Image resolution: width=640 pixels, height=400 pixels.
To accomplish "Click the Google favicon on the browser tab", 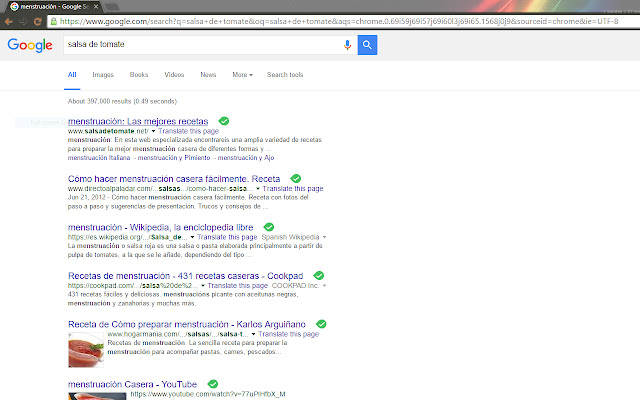I will (15, 7).
